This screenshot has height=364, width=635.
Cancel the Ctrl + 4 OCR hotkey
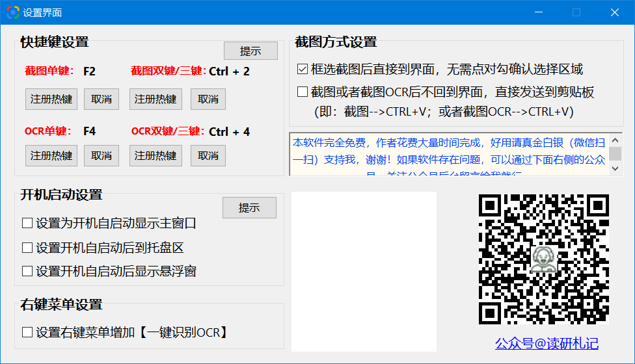208,156
